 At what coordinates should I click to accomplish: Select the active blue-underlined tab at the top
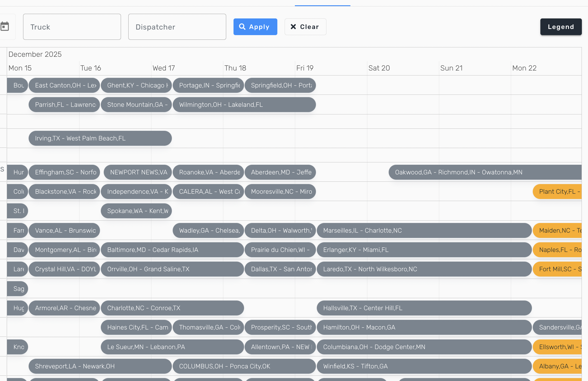click(x=322, y=3)
